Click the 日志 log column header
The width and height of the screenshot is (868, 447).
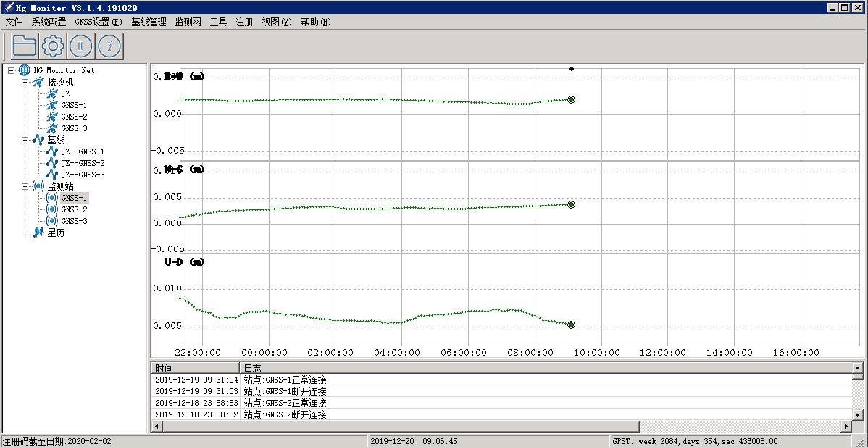pos(253,368)
